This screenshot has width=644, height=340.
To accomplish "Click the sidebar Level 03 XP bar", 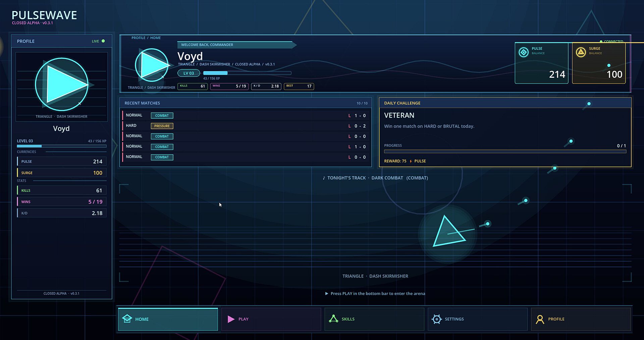I will pyautogui.click(x=62, y=146).
